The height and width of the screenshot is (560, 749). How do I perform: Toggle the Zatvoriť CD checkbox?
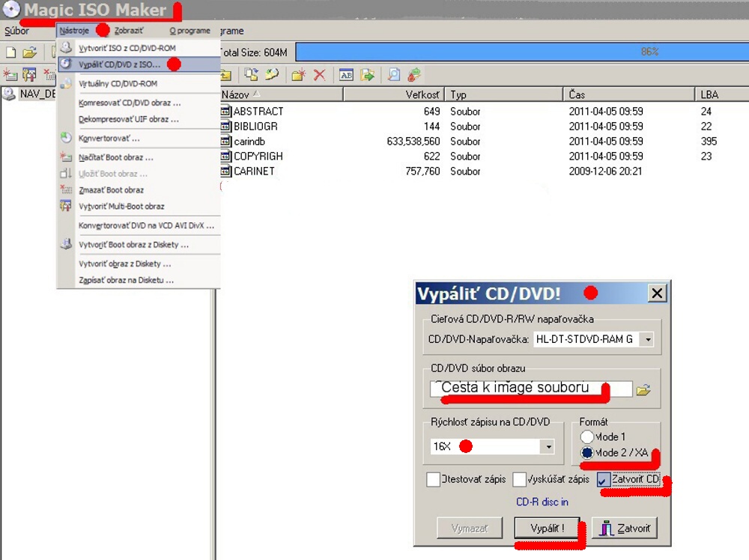[604, 480]
